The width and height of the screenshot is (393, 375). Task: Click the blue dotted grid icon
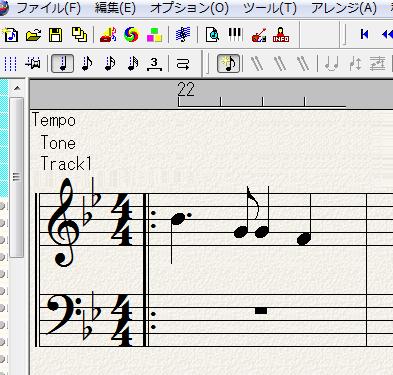pyautogui.click(x=10, y=64)
